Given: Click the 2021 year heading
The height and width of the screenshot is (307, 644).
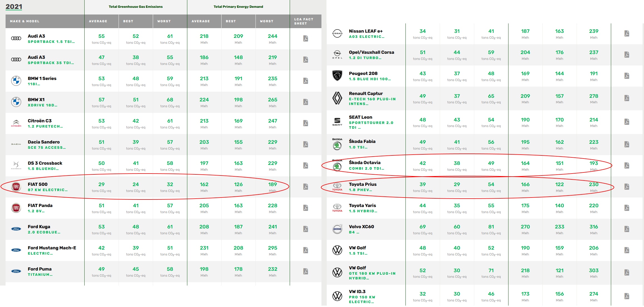Looking at the screenshot, I should tap(14, 7).
